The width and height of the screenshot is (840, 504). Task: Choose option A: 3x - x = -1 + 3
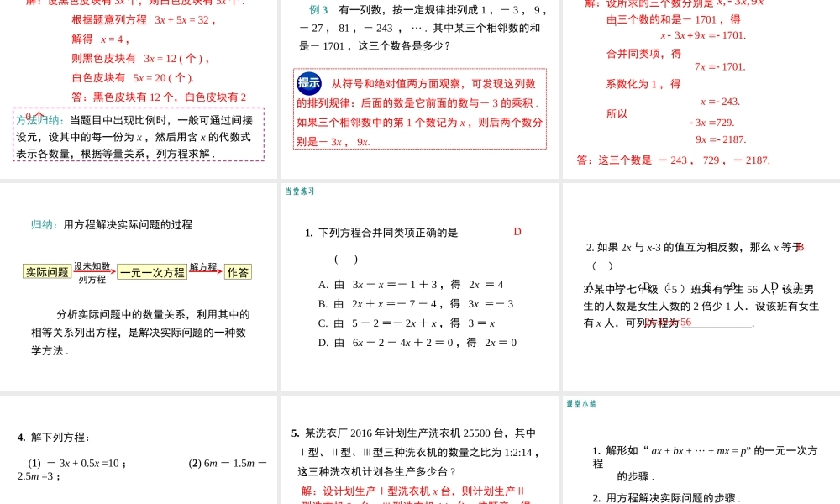tap(411, 285)
